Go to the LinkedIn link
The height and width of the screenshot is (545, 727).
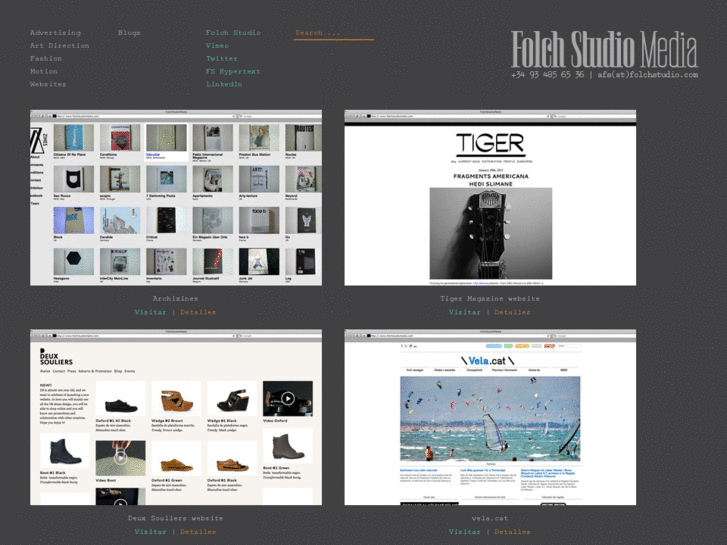tap(224, 84)
